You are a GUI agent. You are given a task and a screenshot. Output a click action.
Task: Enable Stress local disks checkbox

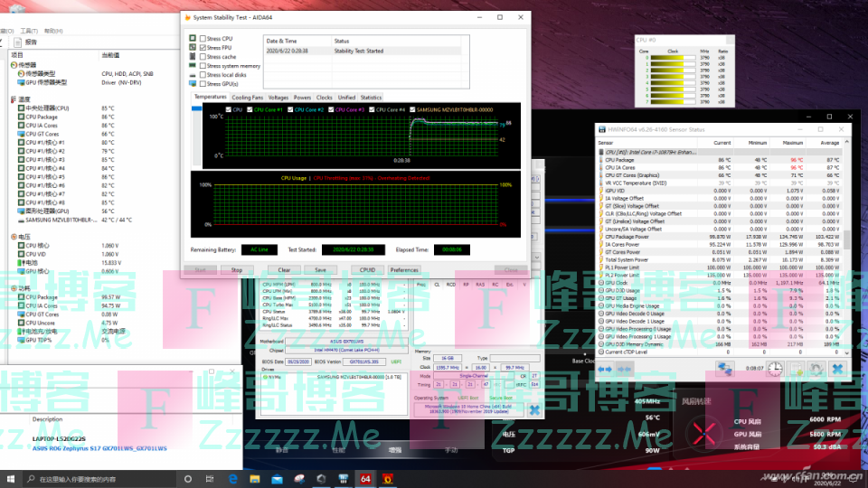tap(203, 75)
